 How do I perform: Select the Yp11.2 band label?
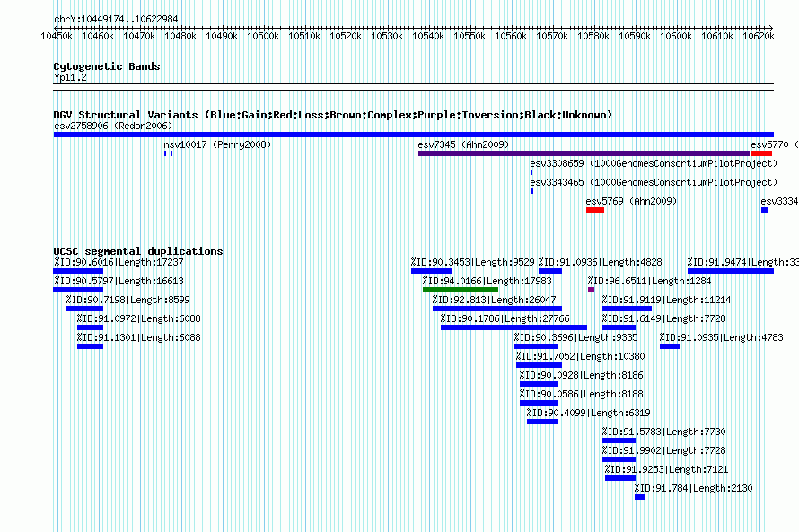pyautogui.click(x=70, y=77)
